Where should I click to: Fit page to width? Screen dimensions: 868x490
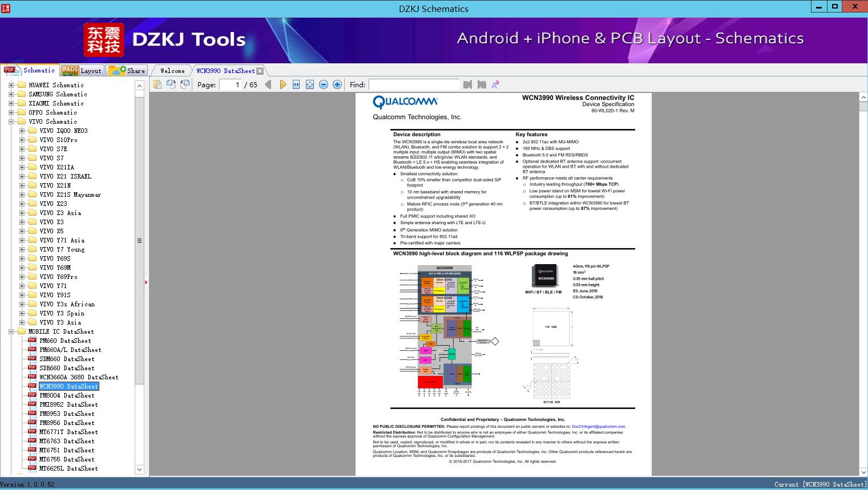point(296,84)
